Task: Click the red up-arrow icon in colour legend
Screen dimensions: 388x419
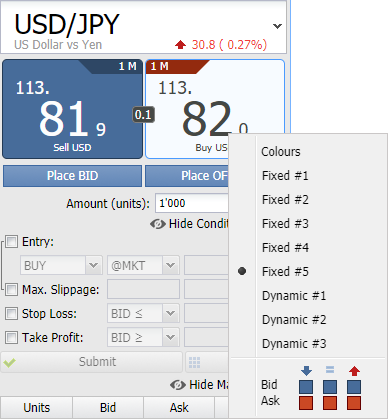Action: tap(354, 370)
